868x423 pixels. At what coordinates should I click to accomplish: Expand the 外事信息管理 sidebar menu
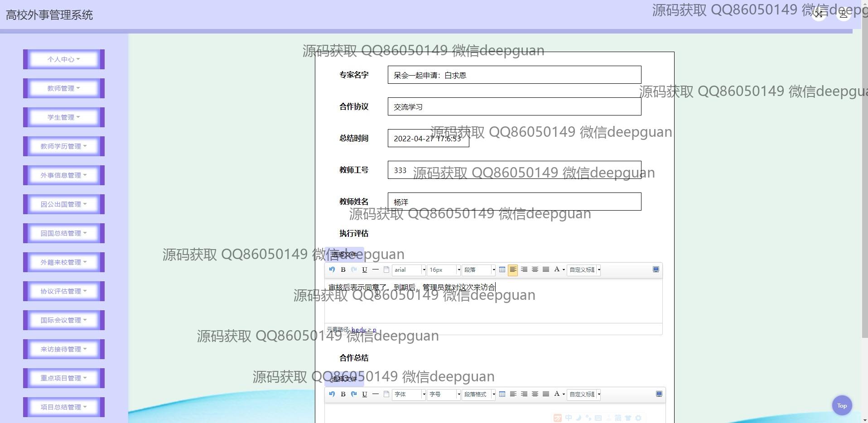pyautogui.click(x=64, y=175)
